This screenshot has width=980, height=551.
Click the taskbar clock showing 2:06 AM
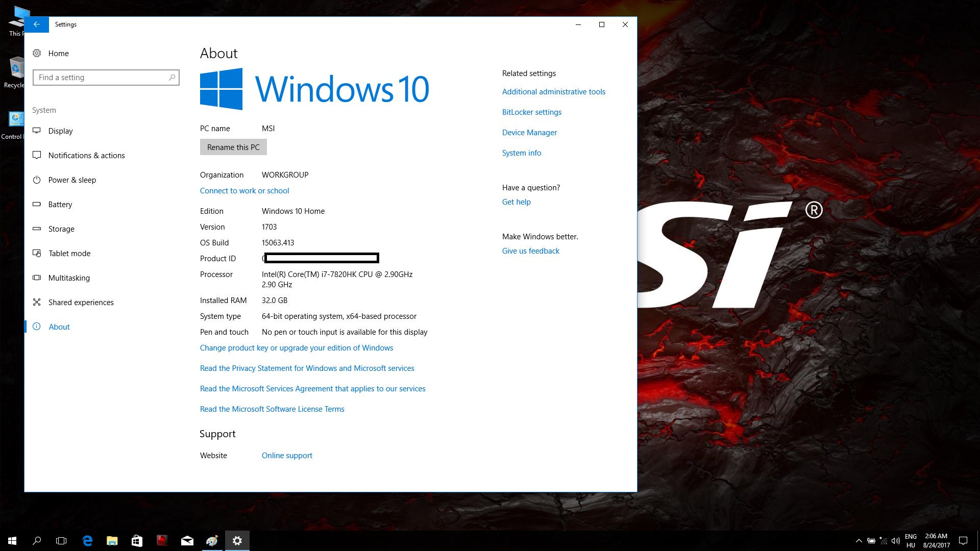(x=936, y=541)
